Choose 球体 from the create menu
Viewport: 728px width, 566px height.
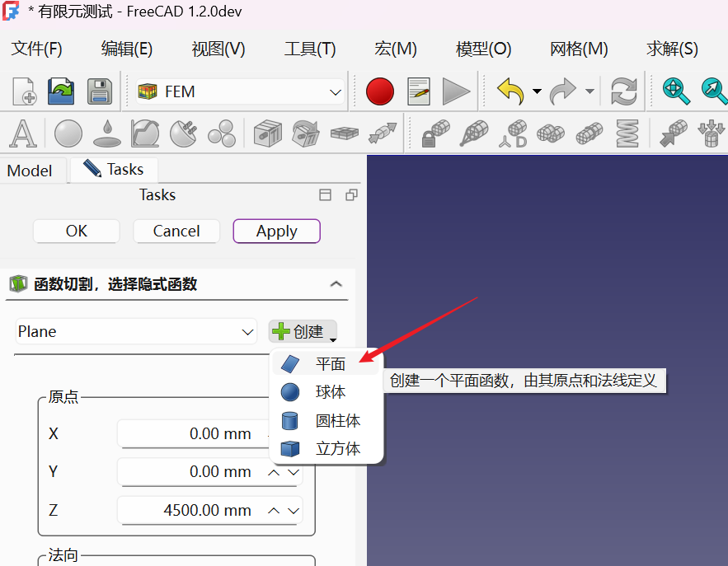[330, 392]
